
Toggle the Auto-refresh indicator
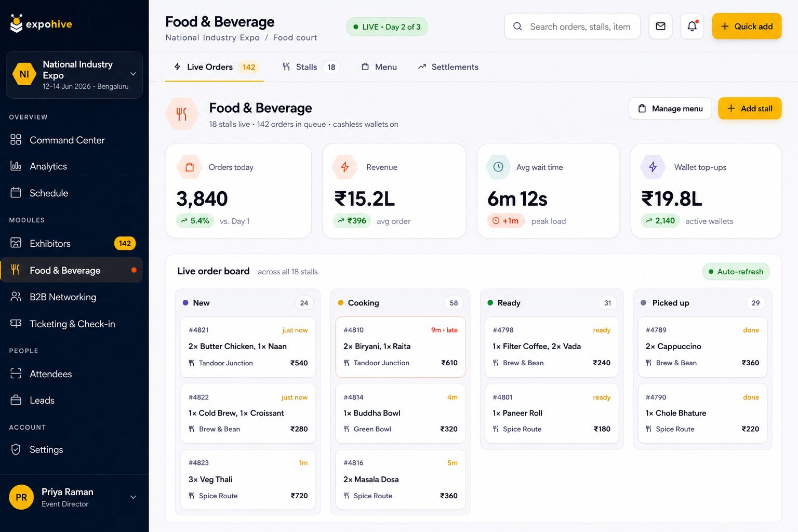(736, 272)
